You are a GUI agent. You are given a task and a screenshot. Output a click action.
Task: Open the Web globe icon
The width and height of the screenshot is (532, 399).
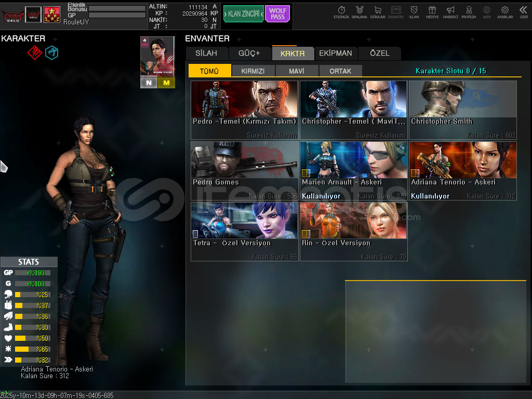point(486,12)
